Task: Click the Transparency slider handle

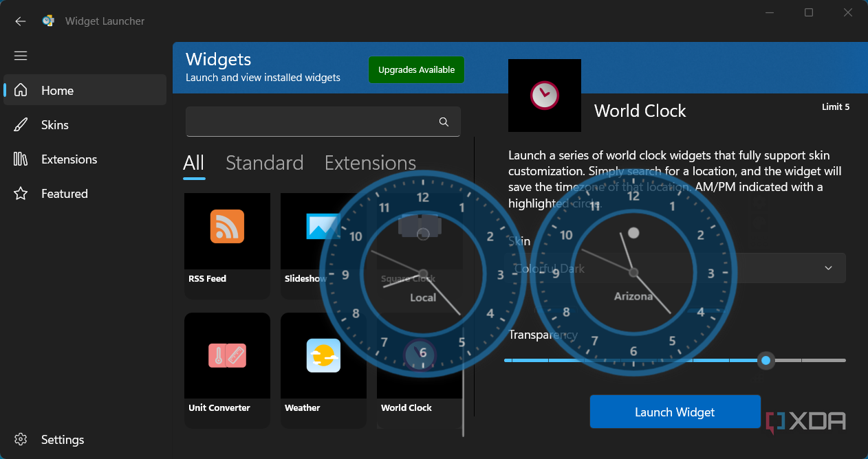Action: tap(766, 360)
